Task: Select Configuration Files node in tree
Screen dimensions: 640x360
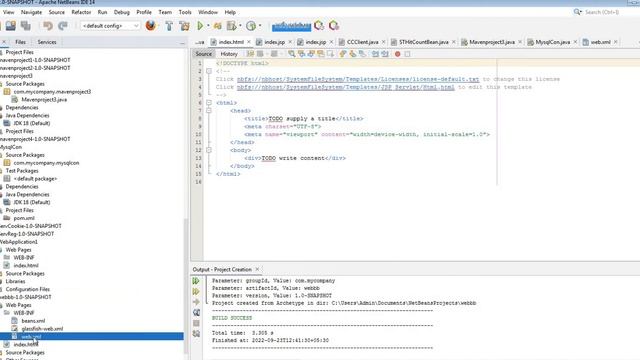Action: coord(27,289)
